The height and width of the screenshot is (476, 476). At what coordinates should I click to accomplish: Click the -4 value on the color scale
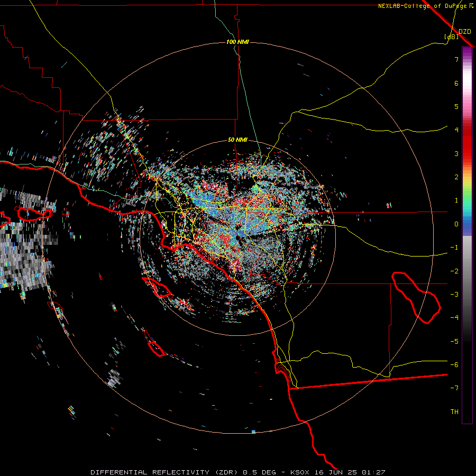[454, 318]
